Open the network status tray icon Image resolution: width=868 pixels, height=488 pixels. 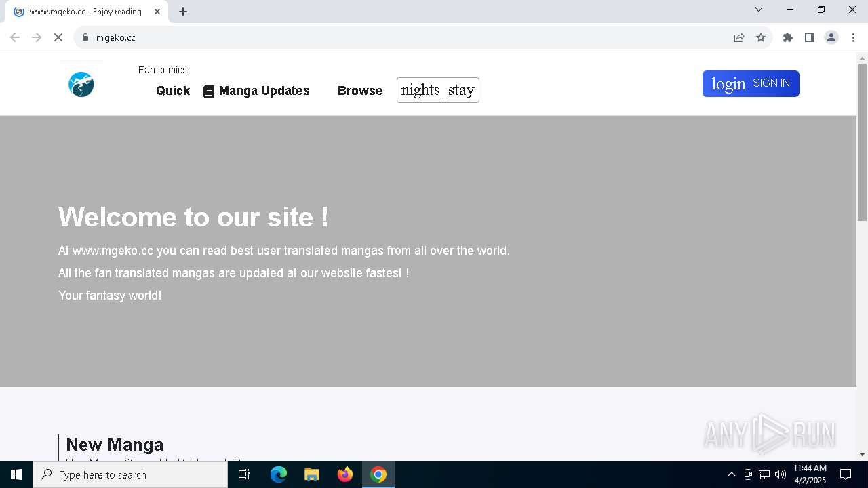[x=764, y=474]
